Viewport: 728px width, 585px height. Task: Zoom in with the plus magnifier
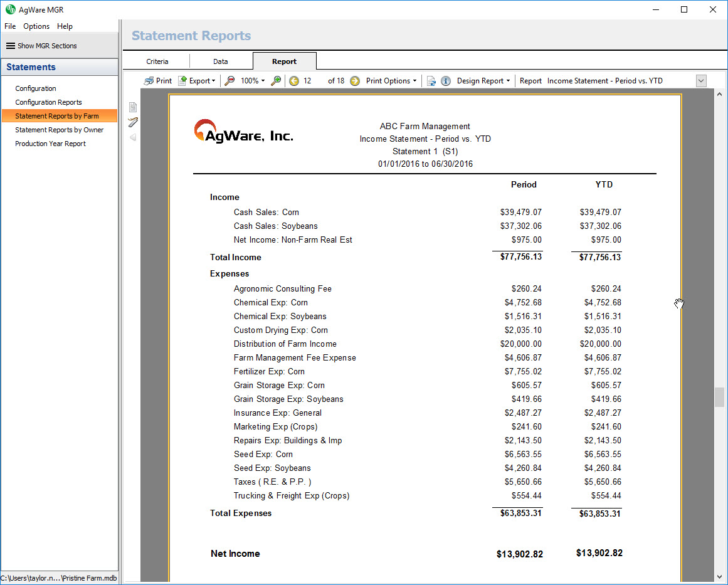coord(276,81)
